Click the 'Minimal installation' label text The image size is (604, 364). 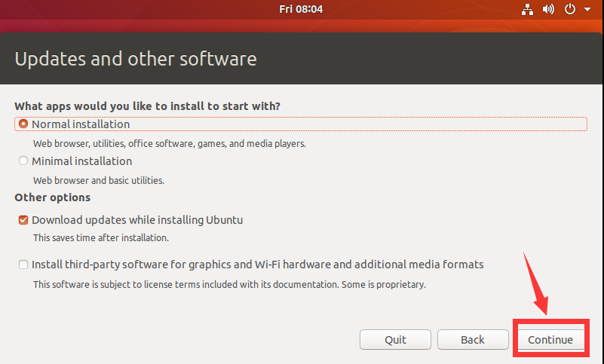point(81,161)
